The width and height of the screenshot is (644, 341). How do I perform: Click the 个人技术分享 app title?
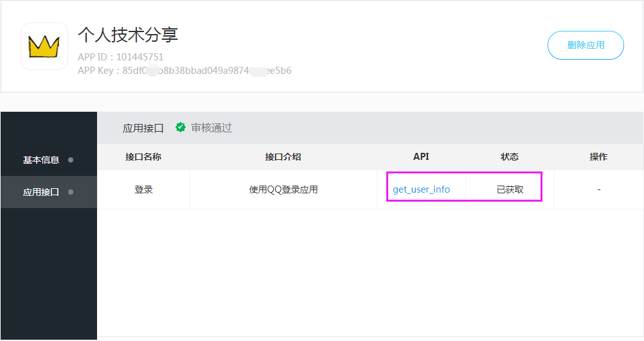tap(128, 35)
